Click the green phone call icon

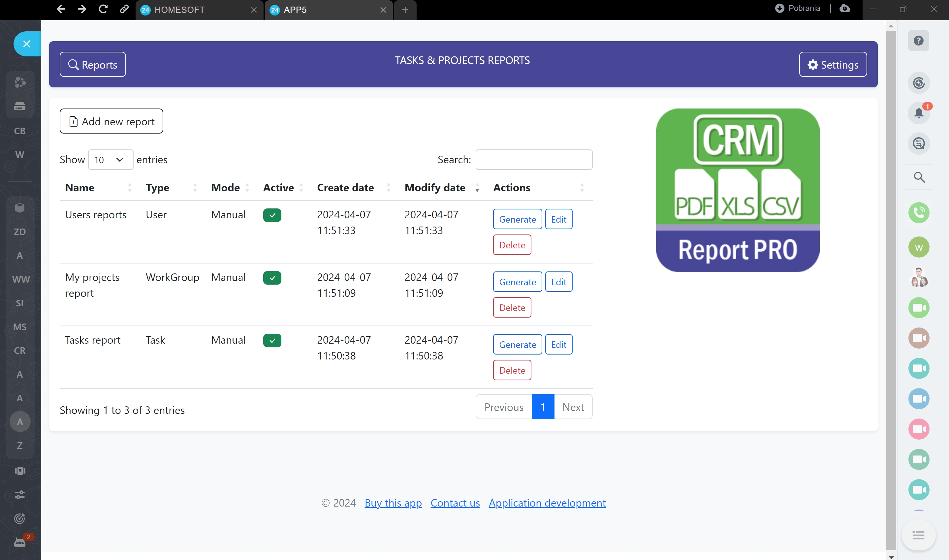click(918, 212)
